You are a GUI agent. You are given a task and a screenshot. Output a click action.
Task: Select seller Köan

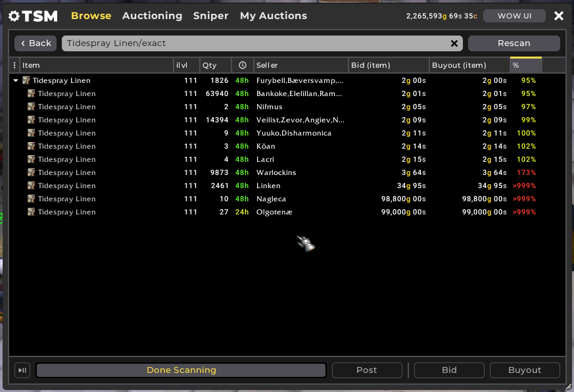266,146
